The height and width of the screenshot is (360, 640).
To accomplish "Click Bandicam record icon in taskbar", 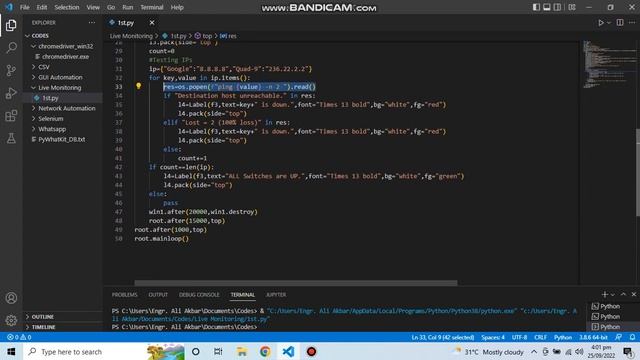I will click(311, 351).
